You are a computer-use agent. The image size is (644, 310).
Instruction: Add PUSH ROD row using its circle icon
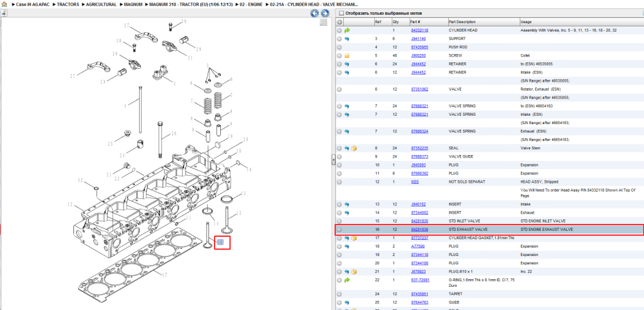[x=339, y=47]
